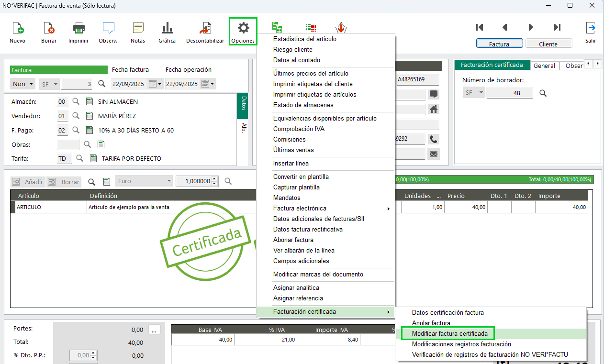Click F. Pago magnifier search icon
Screen dimensions: 604x364
coord(76,130)
